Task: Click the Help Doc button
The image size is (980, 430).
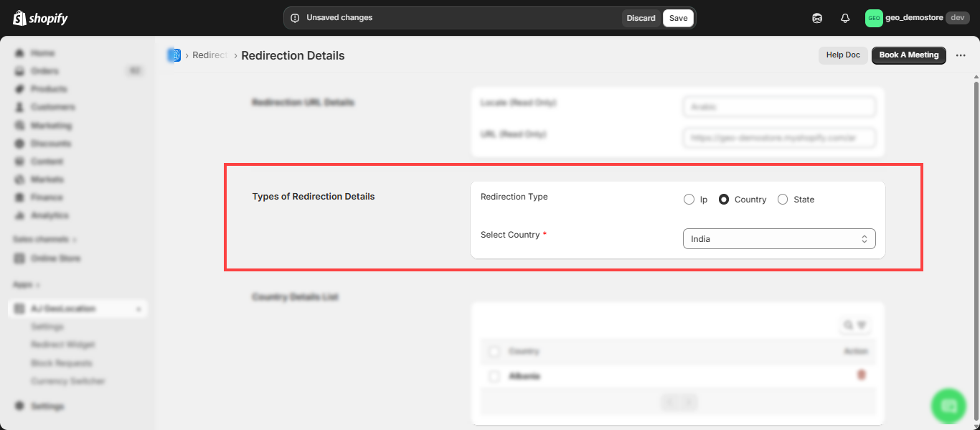Action: coord(842,55)
